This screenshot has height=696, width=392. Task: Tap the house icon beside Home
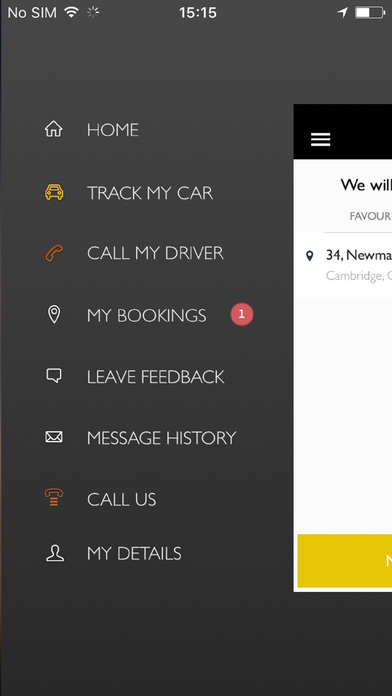click(x=54, y=129)
